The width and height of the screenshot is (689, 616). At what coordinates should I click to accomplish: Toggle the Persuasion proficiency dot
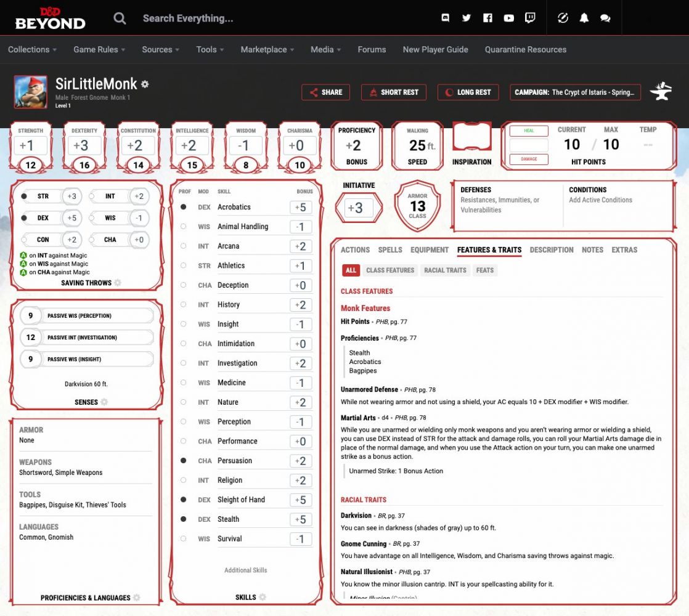click(x=183, y=460)
